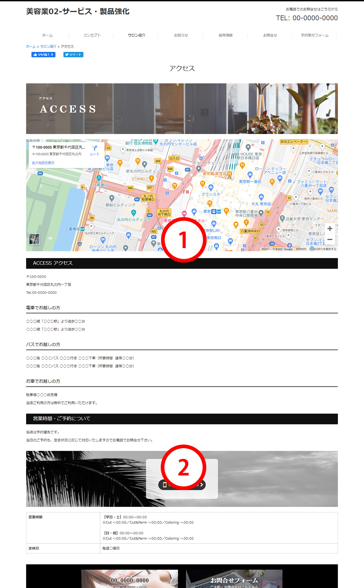This screenshot has height=588, width=364.
Task: Click the 毎週○曜日 table cell
Action: 219,548
